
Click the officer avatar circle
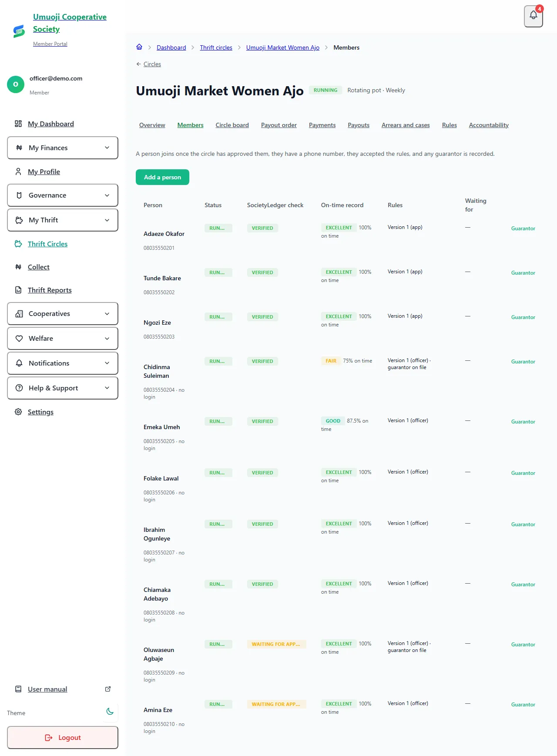16,84
